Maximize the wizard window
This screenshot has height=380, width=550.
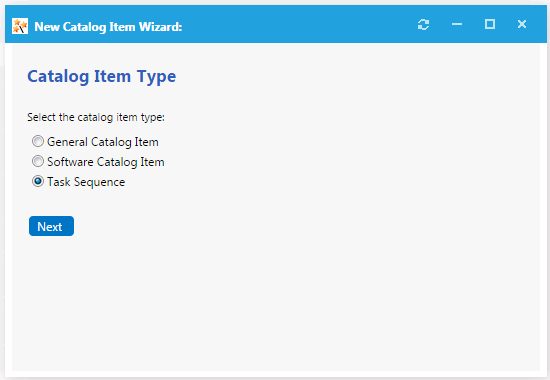tap(490, 24)
